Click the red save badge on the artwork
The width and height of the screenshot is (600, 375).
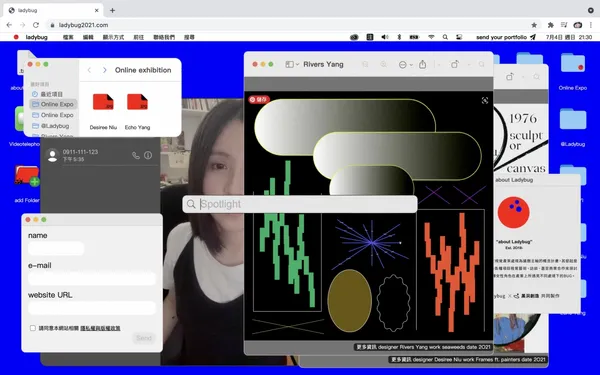tap(259, 99)
